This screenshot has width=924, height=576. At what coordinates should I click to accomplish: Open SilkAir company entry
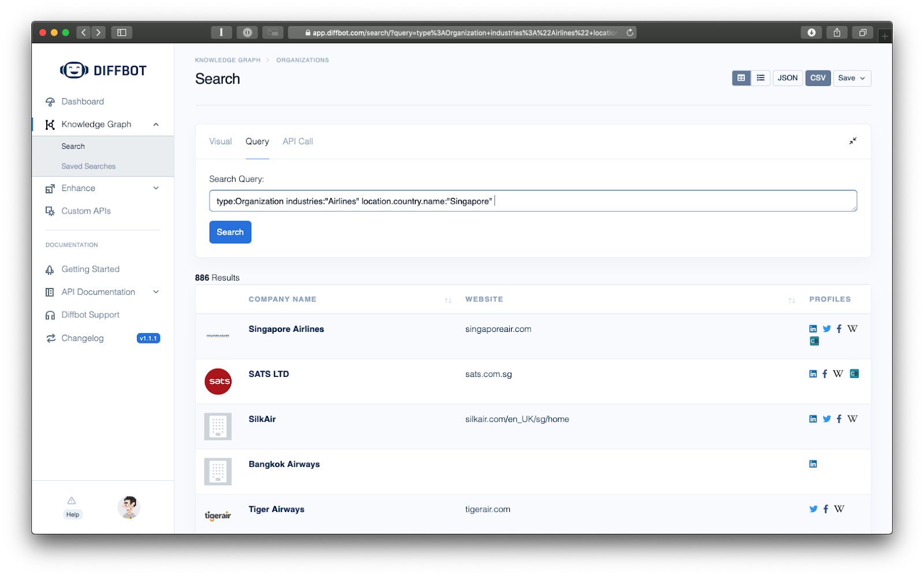pos(262,419)
